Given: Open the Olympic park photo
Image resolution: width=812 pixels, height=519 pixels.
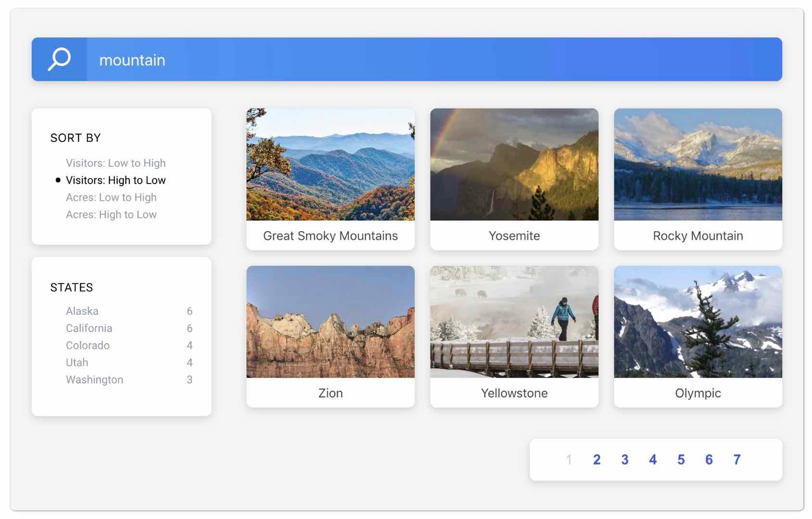Looking at the screenshot, I should pyautogui.click(x=698, y=321).
